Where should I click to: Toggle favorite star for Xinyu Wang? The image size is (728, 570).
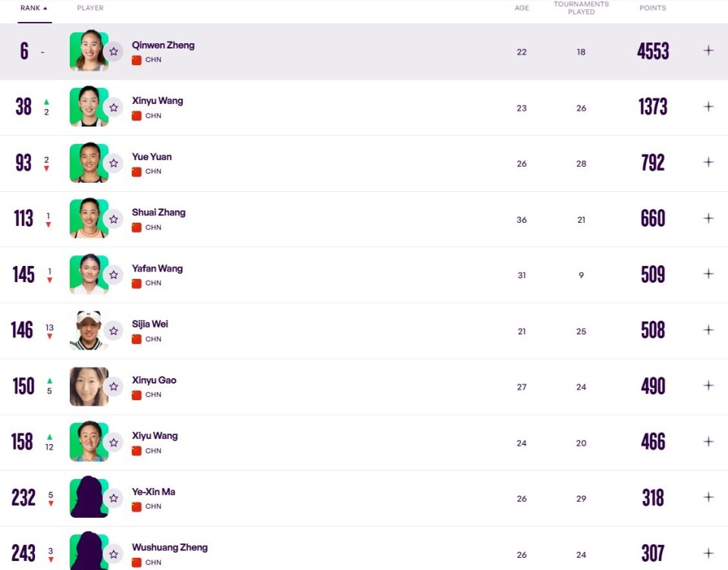[x=114, y=108]
